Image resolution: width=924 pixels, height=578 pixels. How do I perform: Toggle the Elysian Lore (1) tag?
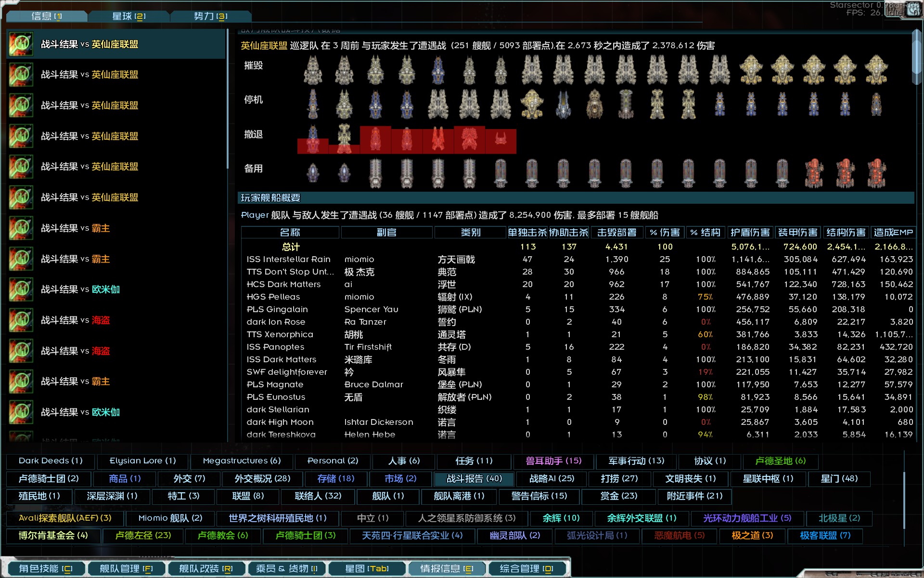coord(142,461)
